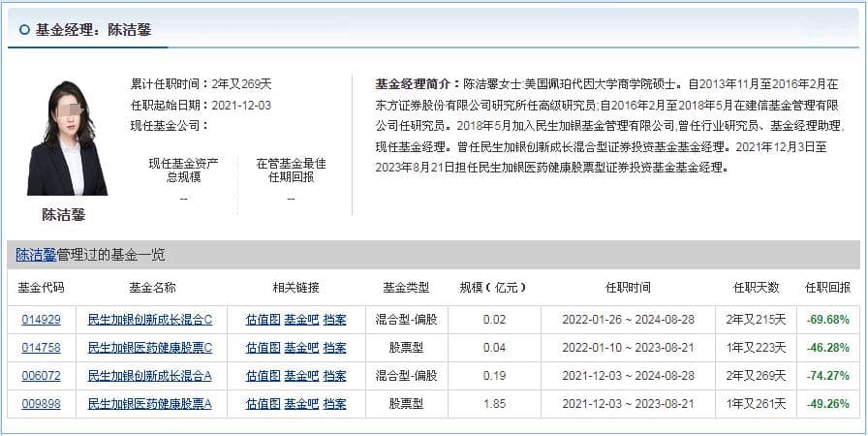868x436 pixels.
Task: Open the 民生加银医药健康股票A fund page
Action: 150,404
